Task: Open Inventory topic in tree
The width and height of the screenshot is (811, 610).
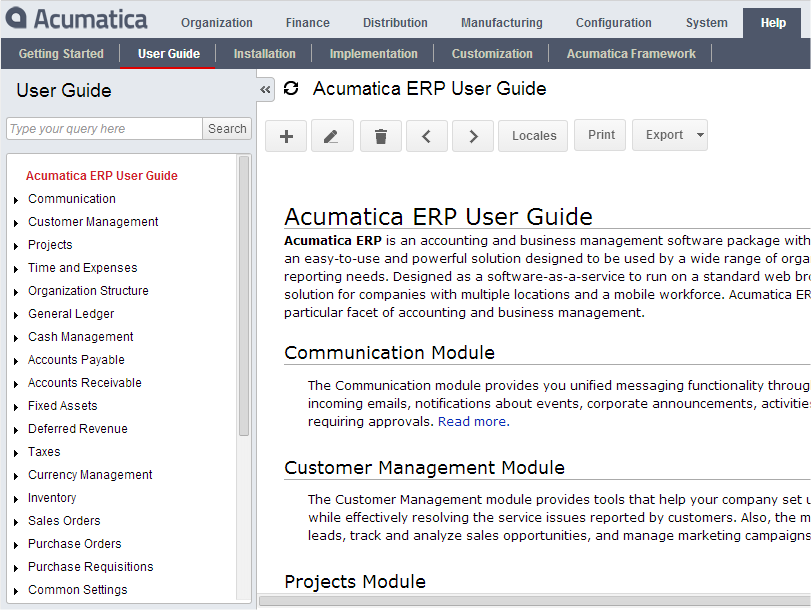Action: click(52, 498)
